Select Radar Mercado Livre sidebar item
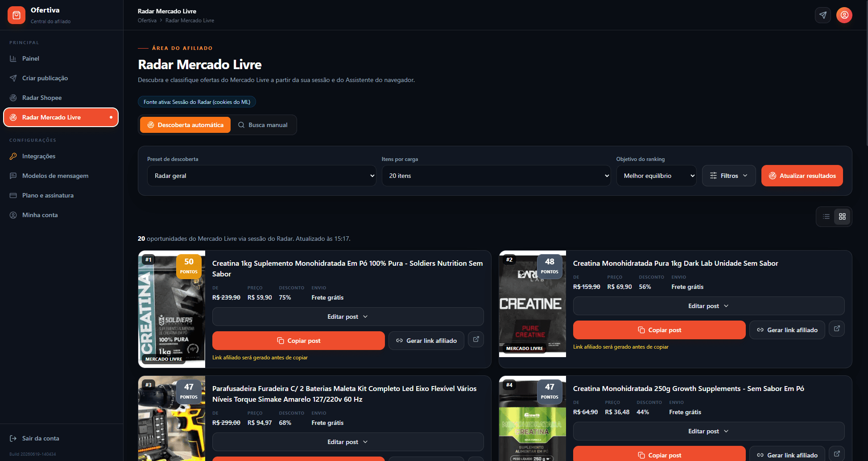868x461 pixels. (x=61, y=117)
